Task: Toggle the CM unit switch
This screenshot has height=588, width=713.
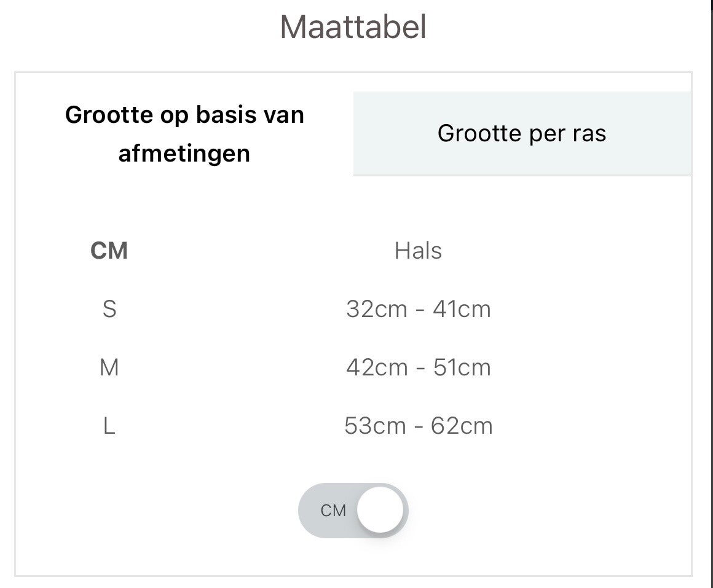Action: click(x=353, y=511)
